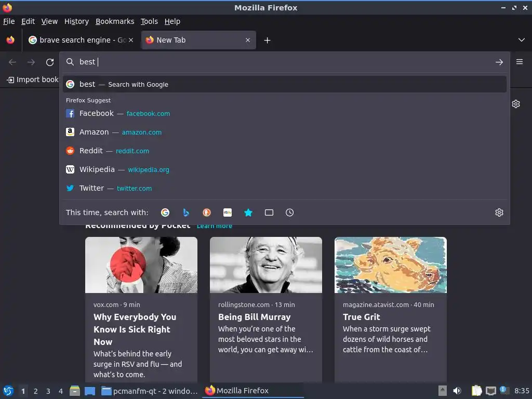Open 'Being Bill Murray' headline
The image size is (532, 399).
(x=254, y=317)
